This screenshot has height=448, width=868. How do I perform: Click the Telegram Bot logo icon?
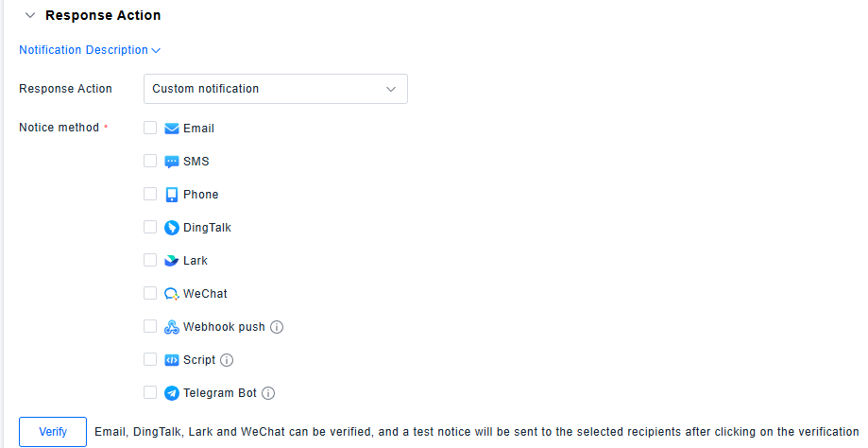[x=172, y=393]
